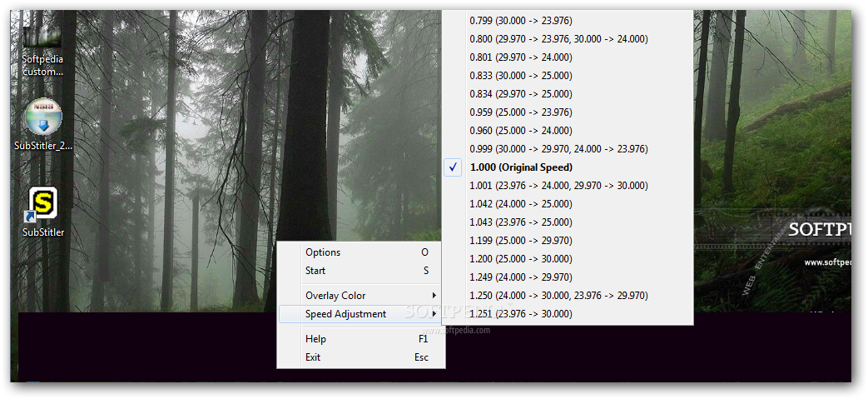Open Help from the context menu
The image size is (868, 399).
point(361,338)
